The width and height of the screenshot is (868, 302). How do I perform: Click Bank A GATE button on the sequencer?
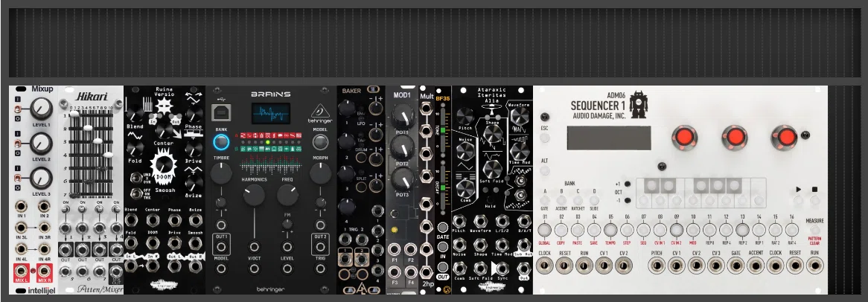click(545, 200)
